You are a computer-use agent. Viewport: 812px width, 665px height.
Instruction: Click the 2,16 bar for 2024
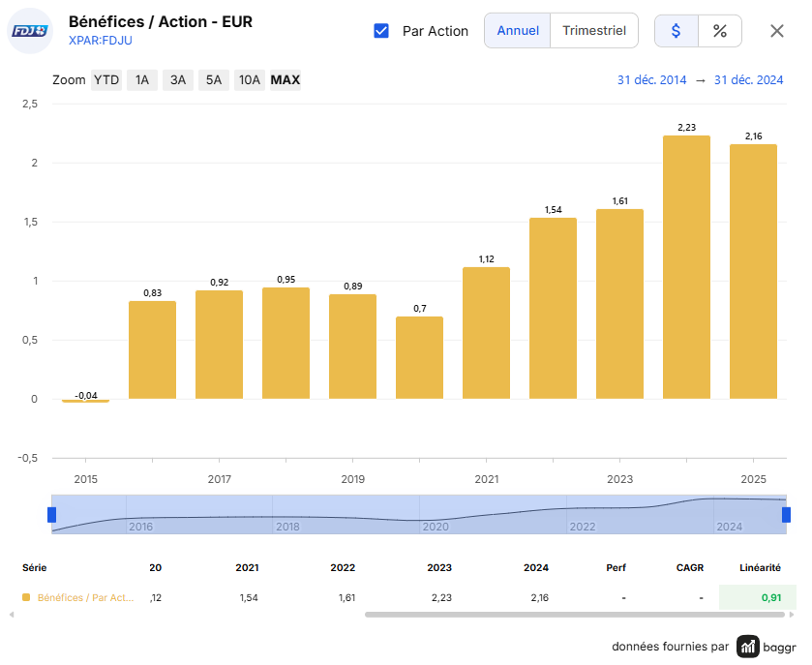point(753,271)
